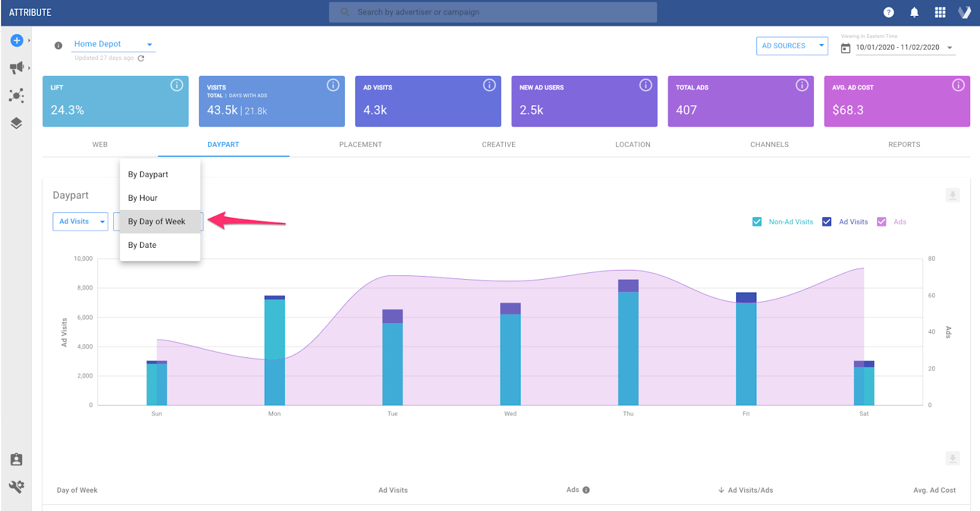The height and width of the screenshot is (511, 980).
Task: Sort by Ad Visits/Ads column header
Action: pyautogui.click(x=750, y=490)
